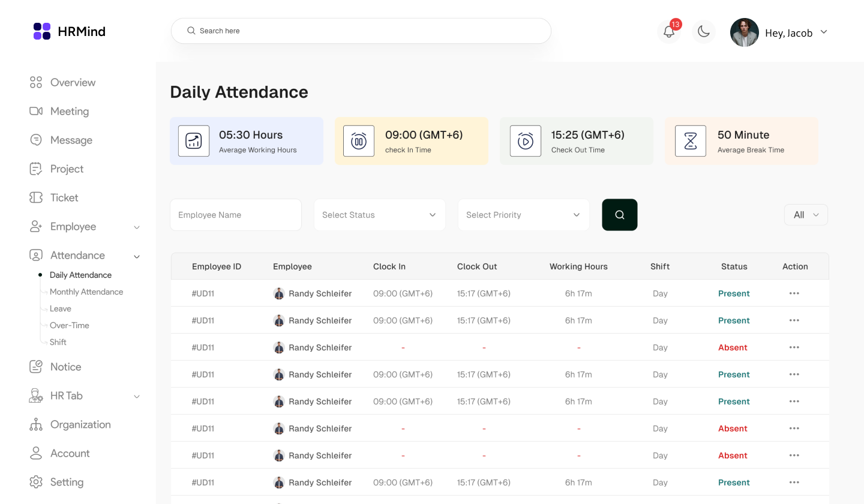The height and width of the screenshot is (504, 864).
Task: Click the Average Working Hours clock icon
Action: click(x=194, y=140)
